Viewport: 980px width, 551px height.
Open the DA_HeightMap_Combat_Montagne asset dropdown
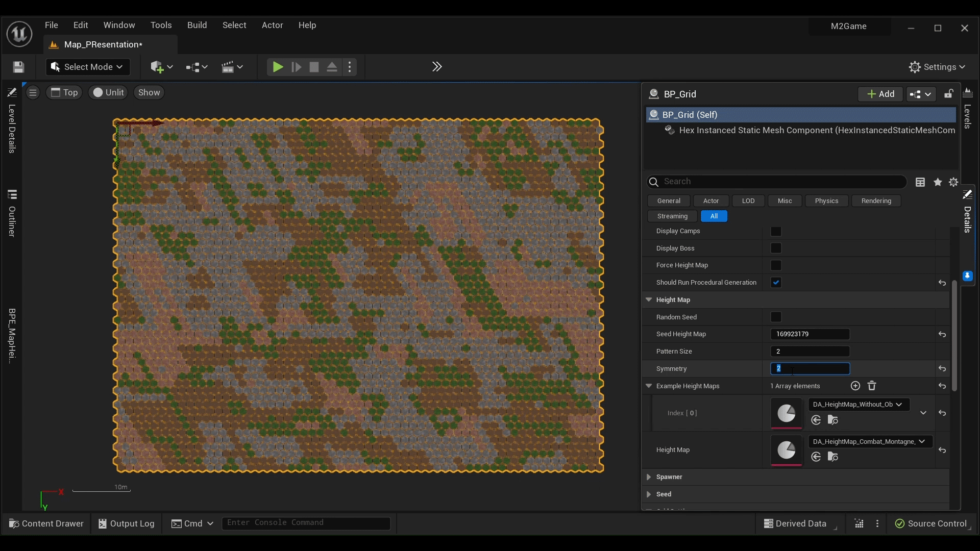click(870, 442)
